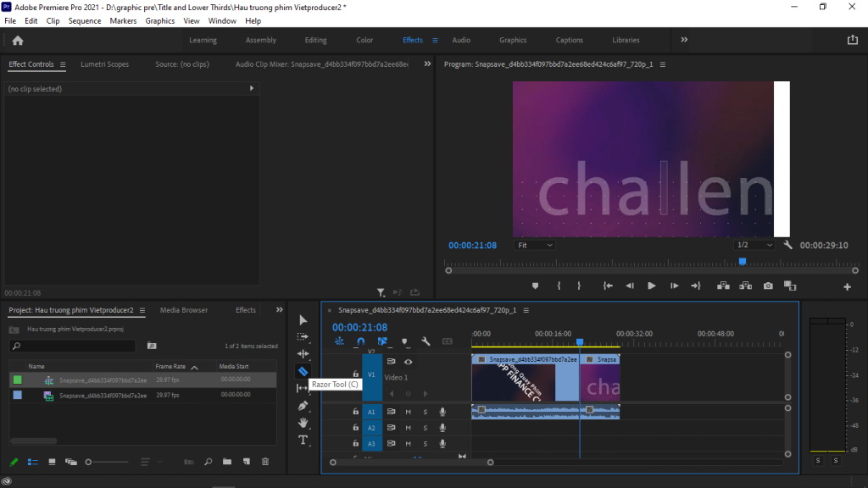Mute audio track A1
The height and width of the screenshot is (488, 868).
tap(408, 412)
